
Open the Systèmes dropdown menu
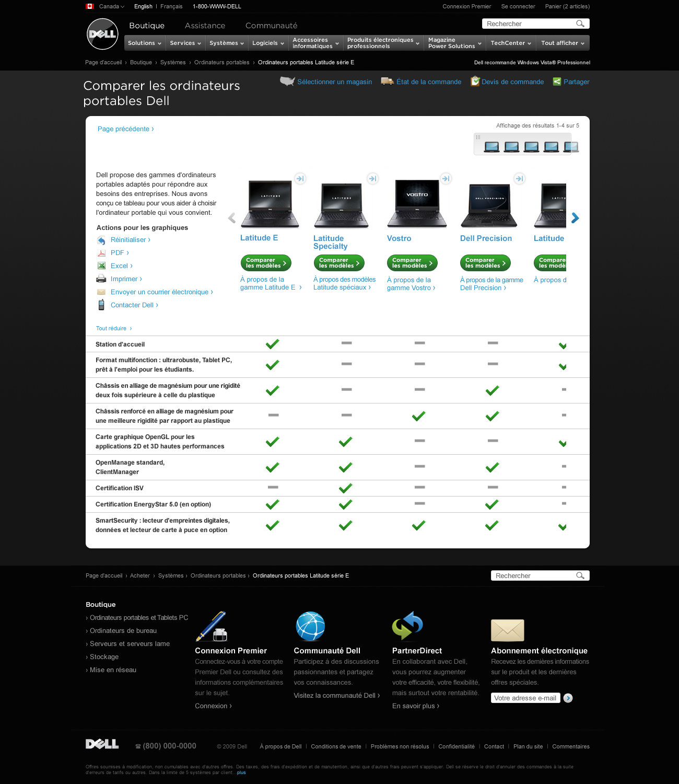point(226,43)
